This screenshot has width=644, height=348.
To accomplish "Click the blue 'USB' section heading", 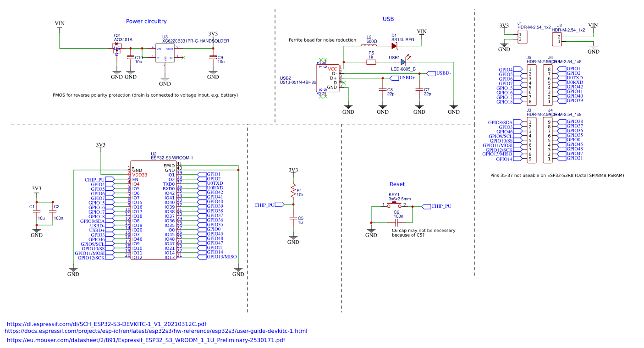I will pyautogui.click(x=388, y=19).
